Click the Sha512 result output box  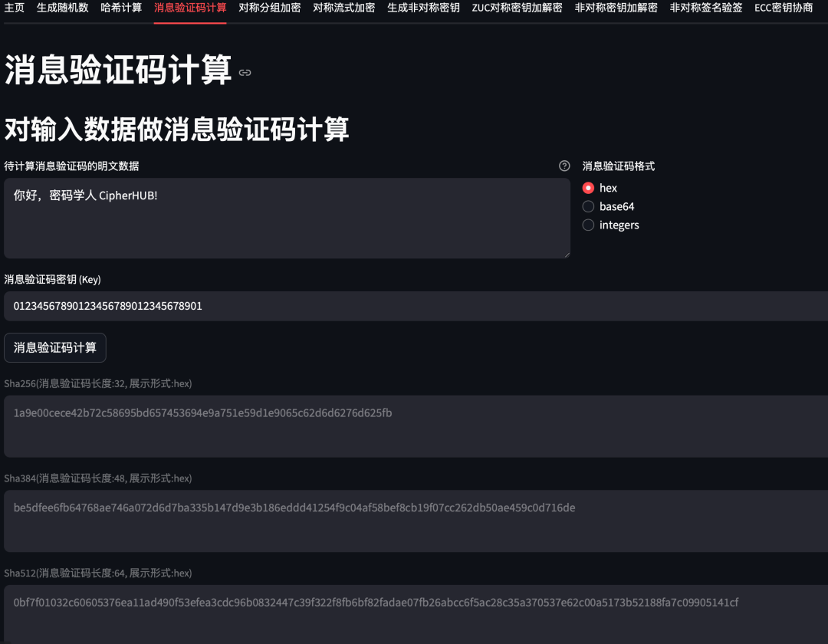click(x=414, y=615)
